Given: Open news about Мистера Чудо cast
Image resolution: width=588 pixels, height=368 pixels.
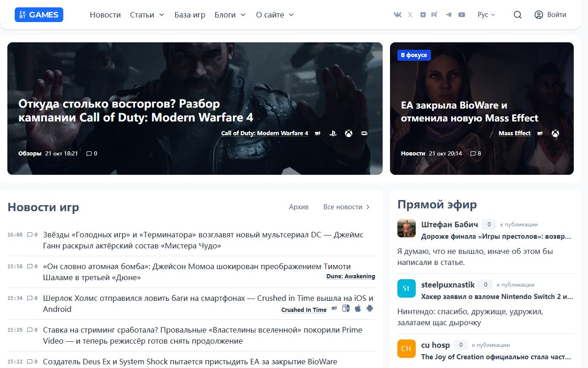Looking at the screenshot, I should pyautogui.click(x=203, y=240).
